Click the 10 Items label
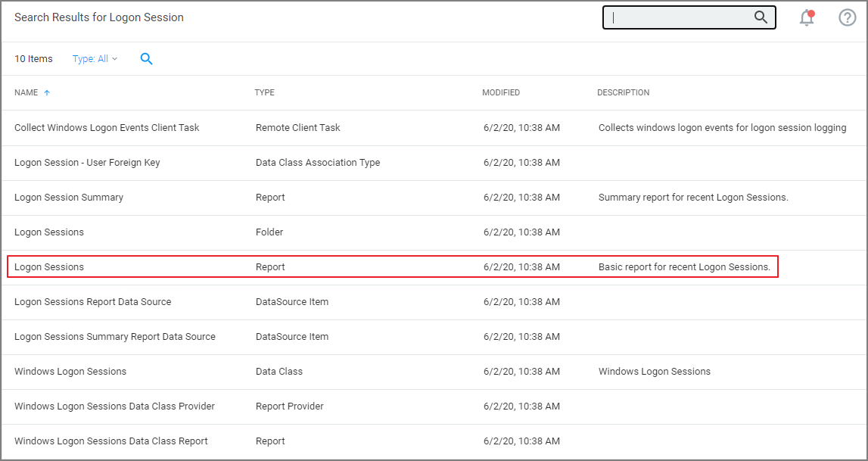 (33, 58)
